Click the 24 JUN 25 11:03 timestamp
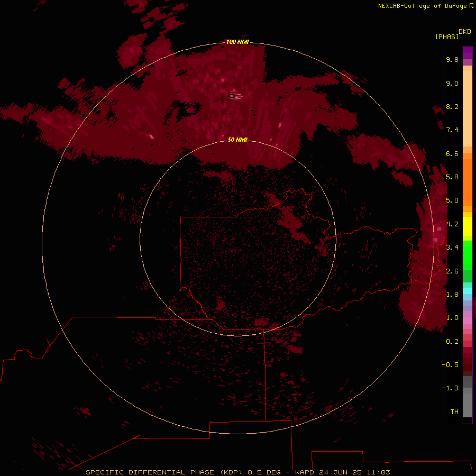The image size is (476, 476). coord(354,472)
